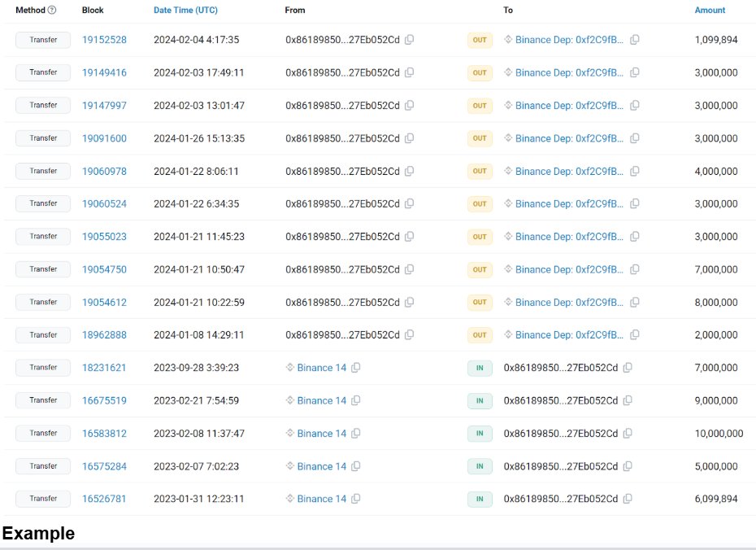The height and width of the screenshot is (550, 756).
Task: Copy the To address in block 16675519 row
Action: click(628, 400)
